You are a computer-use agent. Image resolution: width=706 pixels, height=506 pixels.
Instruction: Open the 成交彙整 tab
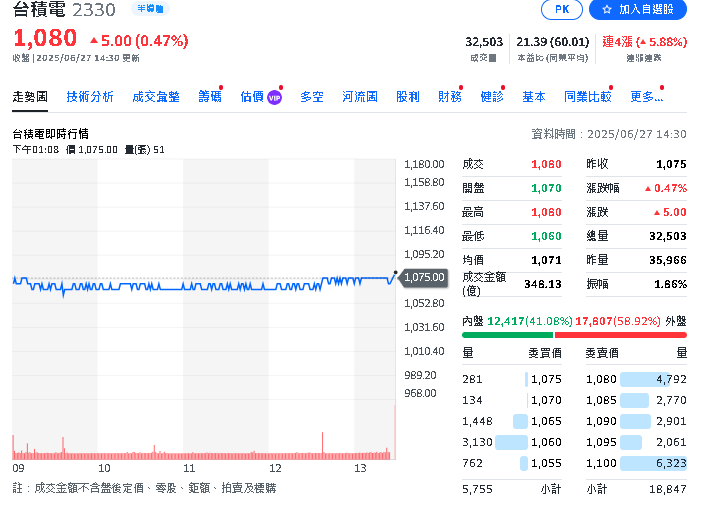coord(156,97)
